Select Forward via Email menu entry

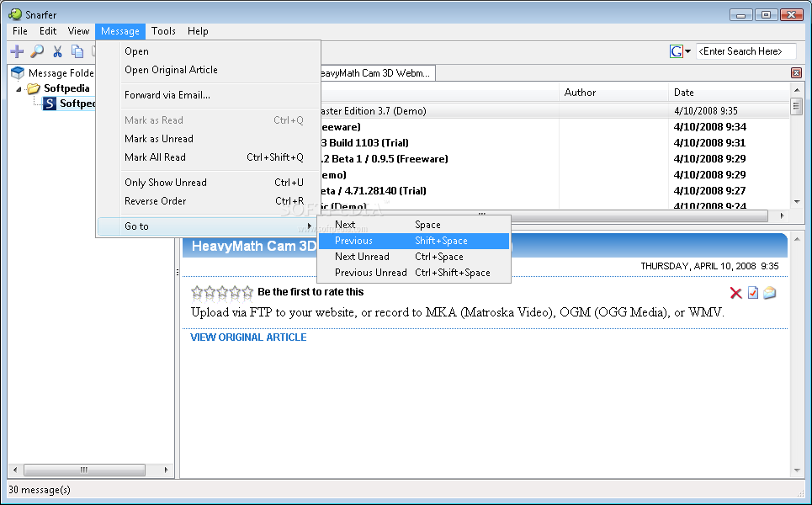[x=209, y=95]
